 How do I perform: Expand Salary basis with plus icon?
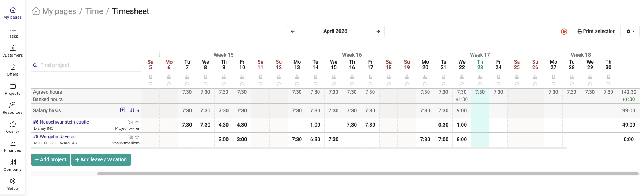[x=123, y=110]
